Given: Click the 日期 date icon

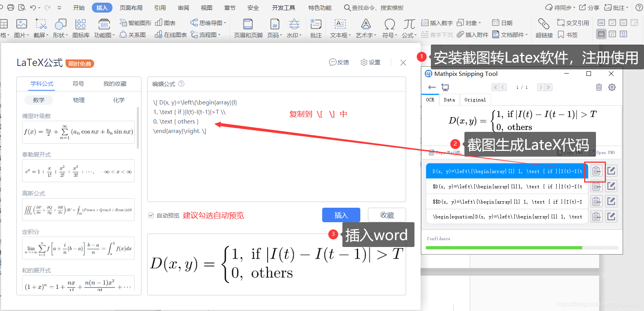Looking at the screenshot, I should tap(496, 23).
